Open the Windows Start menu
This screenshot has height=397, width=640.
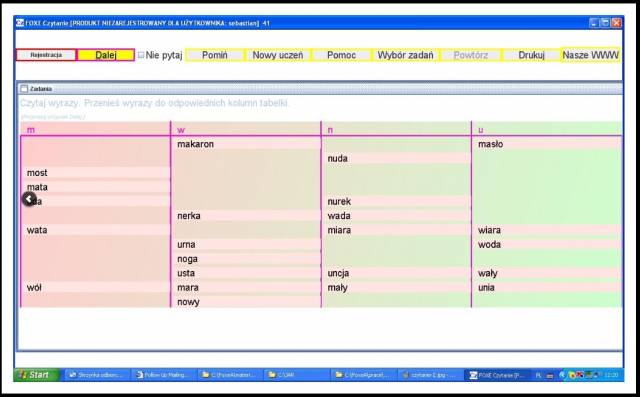point(36,375)
